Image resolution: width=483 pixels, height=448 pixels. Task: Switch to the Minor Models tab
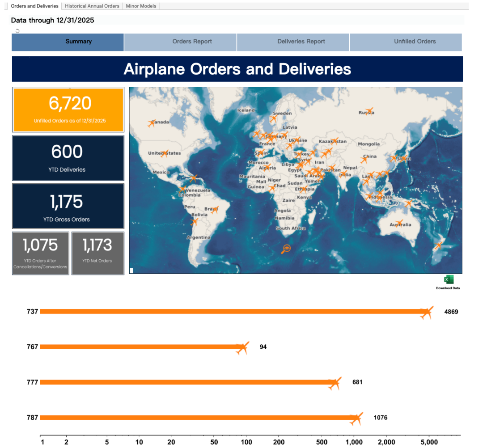(x=141, y=6)
